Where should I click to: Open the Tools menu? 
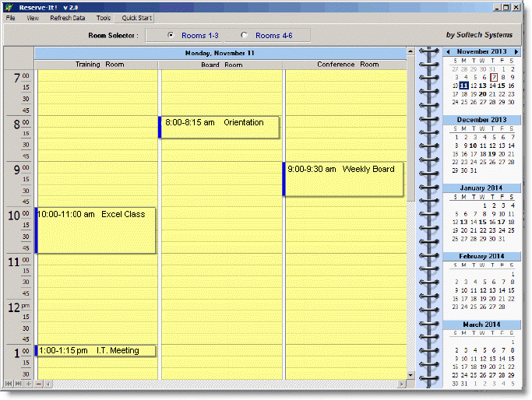[x=104, y=18]
